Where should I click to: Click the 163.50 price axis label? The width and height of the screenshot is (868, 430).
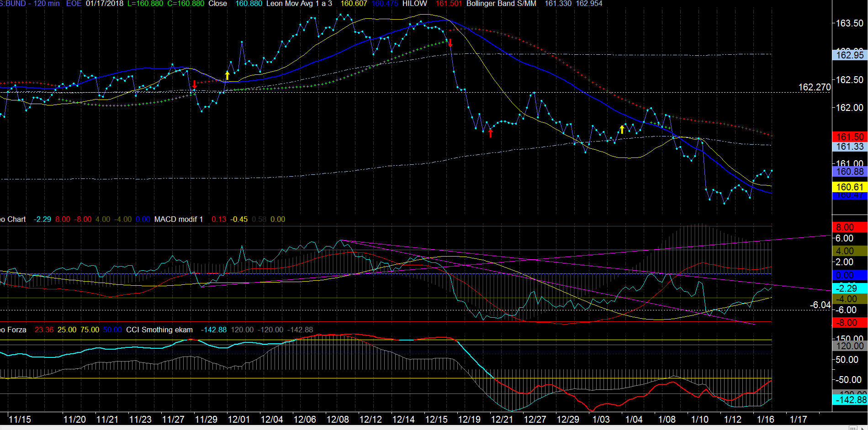tap(849, 23)
